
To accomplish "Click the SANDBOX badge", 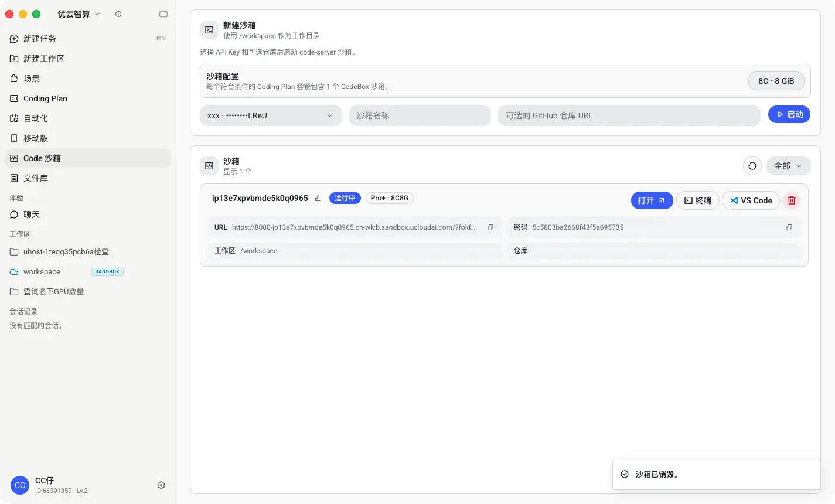I will point(107,272).
